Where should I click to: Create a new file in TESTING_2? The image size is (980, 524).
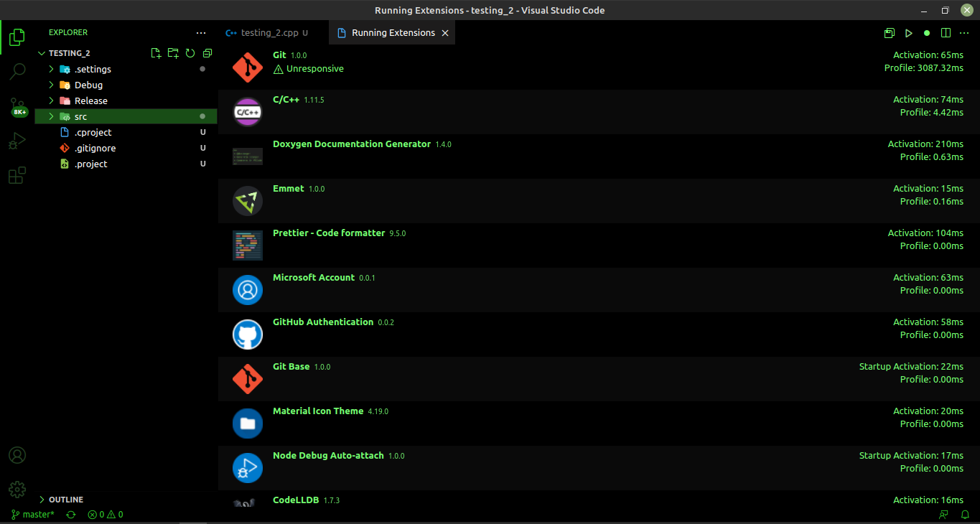[x=156, y=53]
